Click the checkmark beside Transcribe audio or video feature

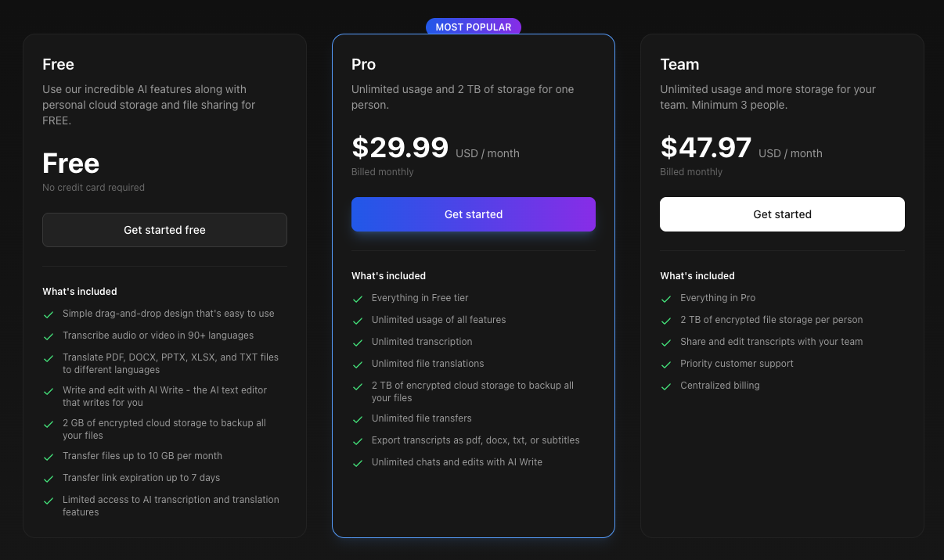49,336
